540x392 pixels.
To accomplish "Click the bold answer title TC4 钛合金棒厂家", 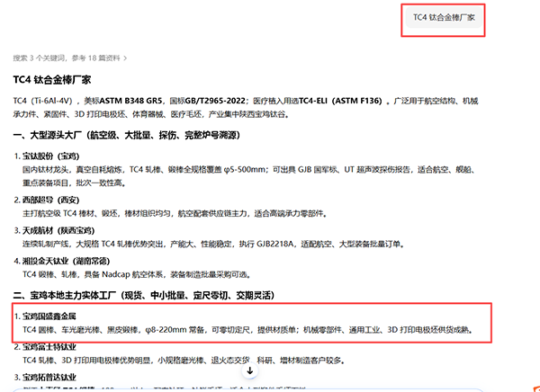I will pyautogui.click(x=52, y=80).
